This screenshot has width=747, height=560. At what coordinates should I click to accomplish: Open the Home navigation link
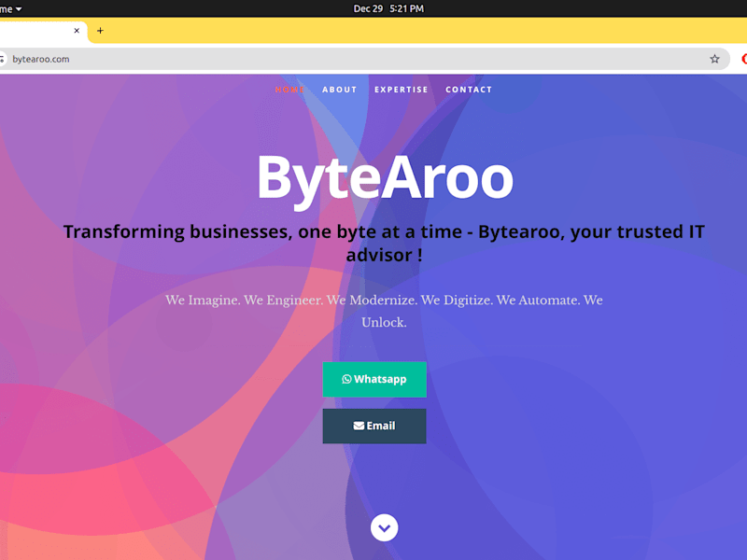tap(289, 90)
